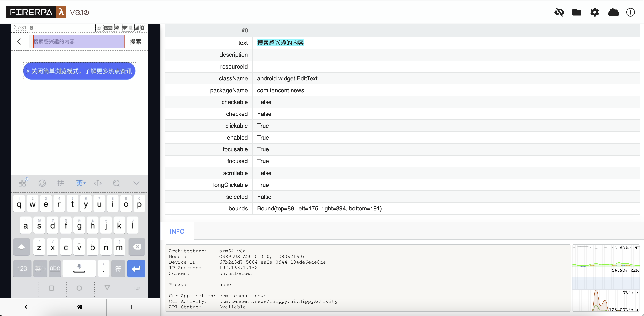Tap the search magnifier icon on keyboard toolbar
The width and height of the screenshot is (644, 316).
(x=116, y=183)
